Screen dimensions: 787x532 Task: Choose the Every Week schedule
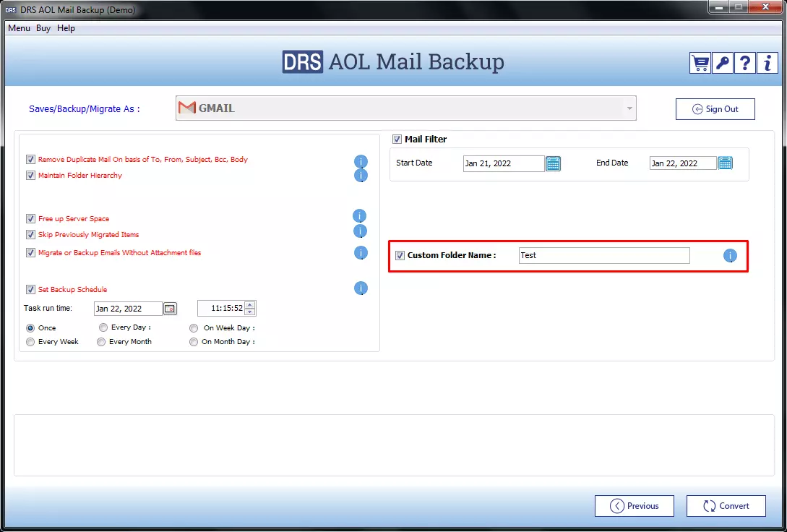pos(30,342)
